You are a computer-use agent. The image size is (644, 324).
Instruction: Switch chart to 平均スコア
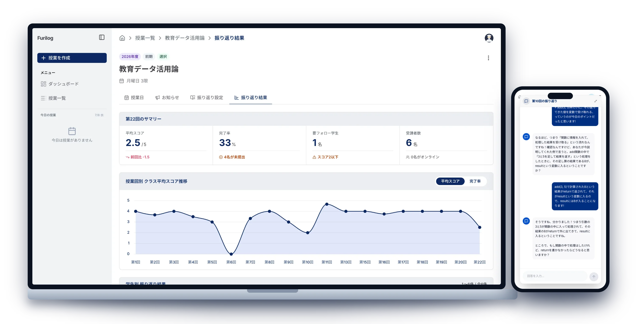click(x=450, y=181)
